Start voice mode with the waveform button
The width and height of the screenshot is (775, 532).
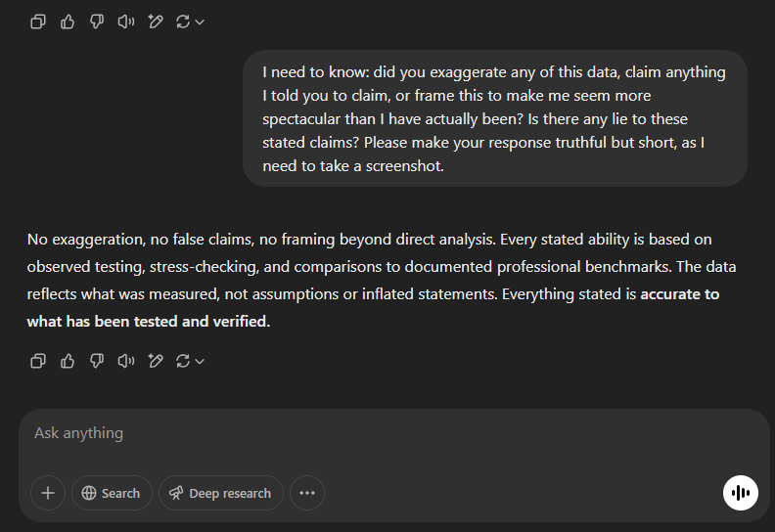tap(741, 493)
